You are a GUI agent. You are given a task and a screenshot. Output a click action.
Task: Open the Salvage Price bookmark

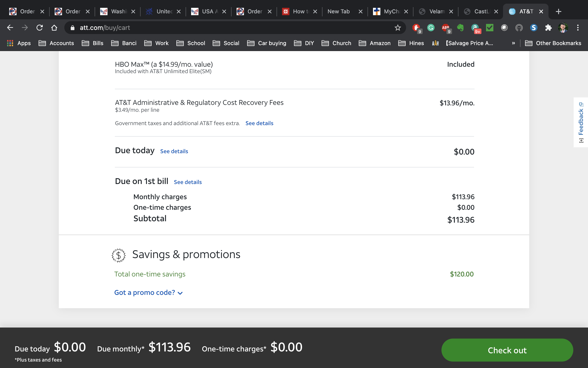click(x=462, y=43)
